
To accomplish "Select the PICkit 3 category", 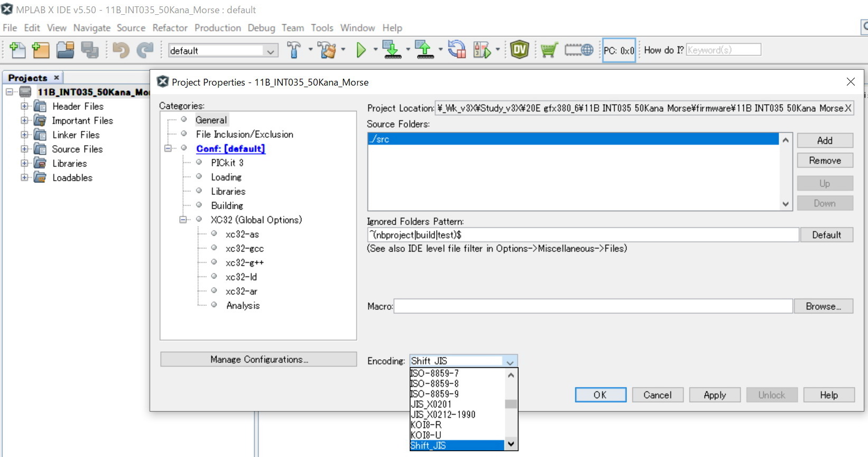I will 227,163.
